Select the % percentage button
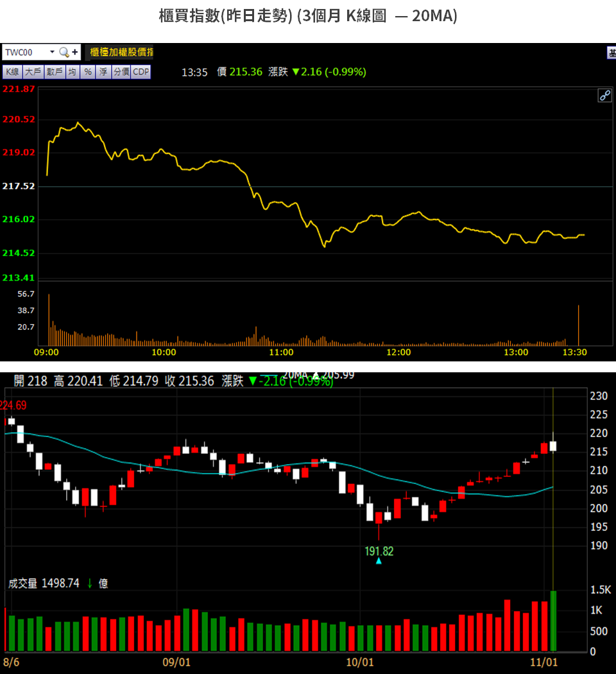The image size is (616, 674). click(x=88, y=72)
